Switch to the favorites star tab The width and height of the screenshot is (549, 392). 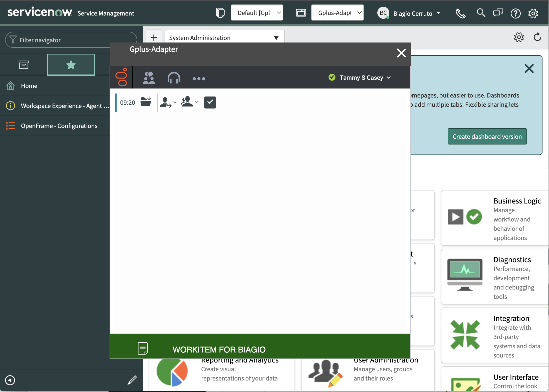[71, 65]
